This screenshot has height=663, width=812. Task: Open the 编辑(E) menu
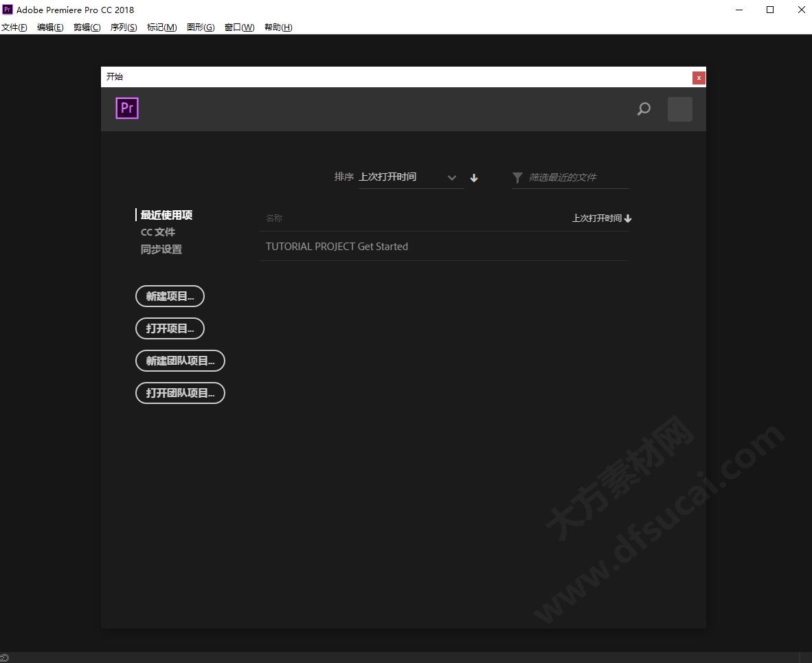click(50, 27)
